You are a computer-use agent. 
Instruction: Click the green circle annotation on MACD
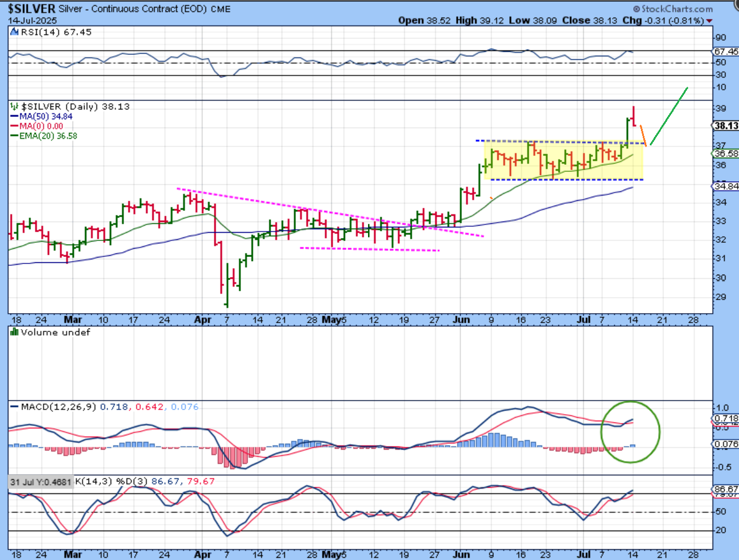pyautogui.click(x=630, y=431)
